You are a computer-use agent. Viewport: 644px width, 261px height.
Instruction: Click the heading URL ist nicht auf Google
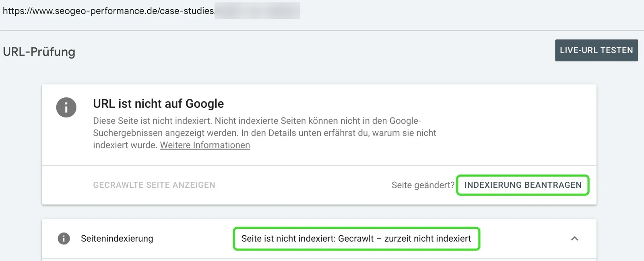158,104
